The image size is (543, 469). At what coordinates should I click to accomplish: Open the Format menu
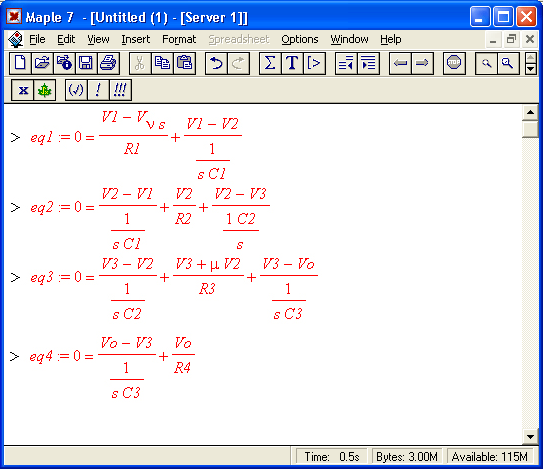[179, 39]
